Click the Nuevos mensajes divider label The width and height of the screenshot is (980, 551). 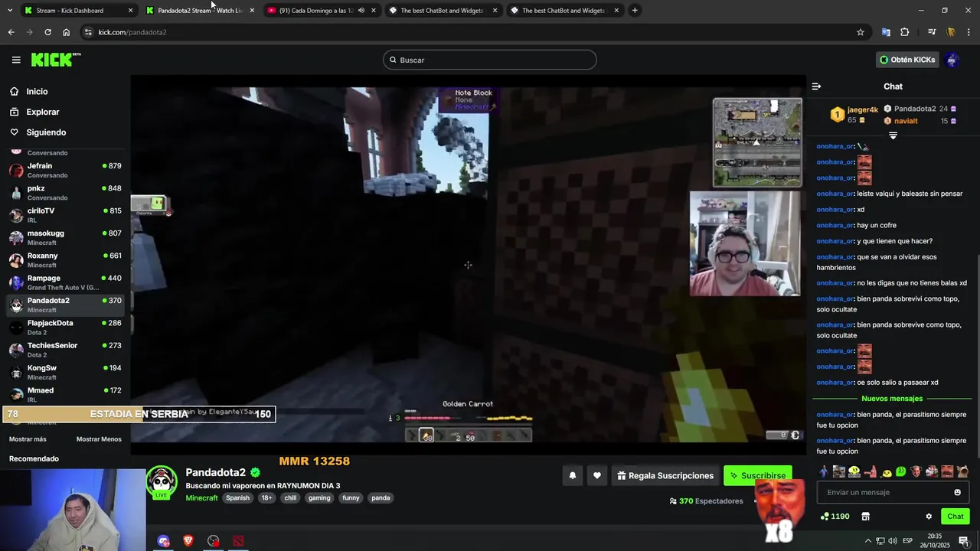(x=892, y=399)
